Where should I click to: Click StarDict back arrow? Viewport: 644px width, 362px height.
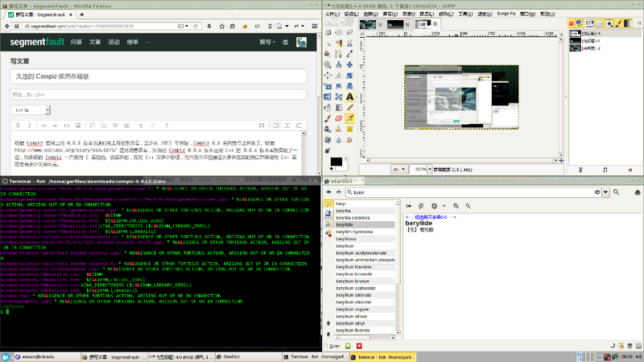pyautogui.click(x=328, y=192)
